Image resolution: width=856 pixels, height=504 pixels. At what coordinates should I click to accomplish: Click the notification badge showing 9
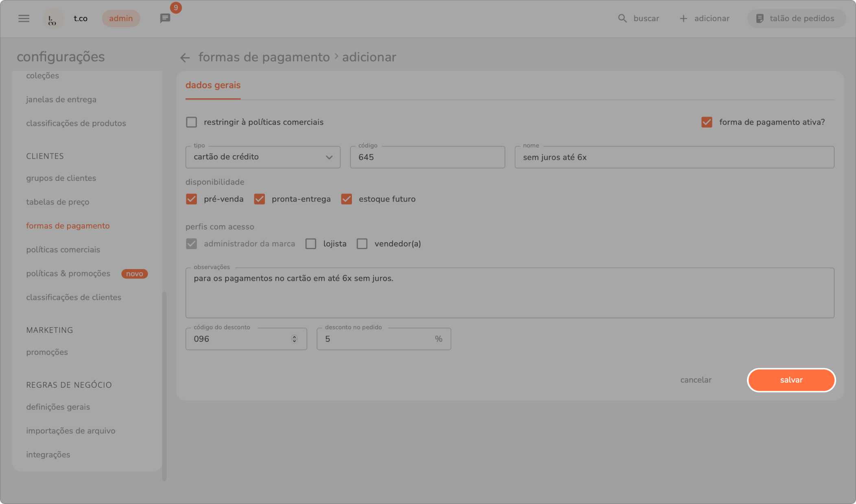click(176, 8)
